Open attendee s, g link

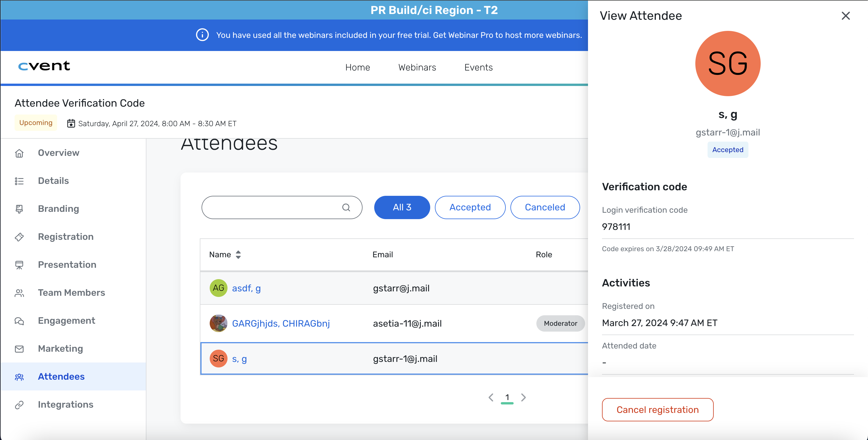tap(239, 359)
